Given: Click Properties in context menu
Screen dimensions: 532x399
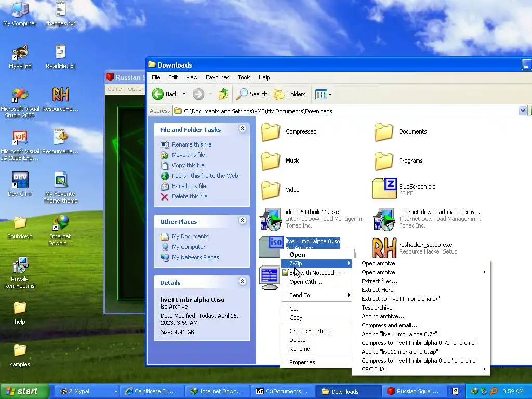Looking at the screenshot, I should click(x=316, y=362).
